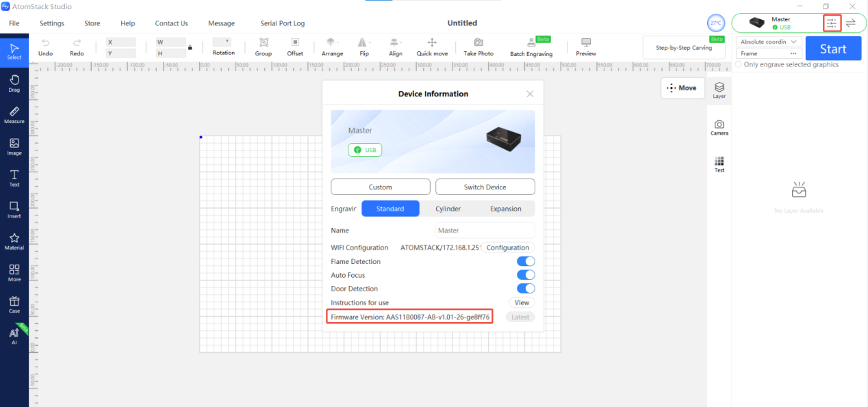Screen dimensions: 868x407
Task: Toggle Flame Detection switch
Action: point(526,261)
